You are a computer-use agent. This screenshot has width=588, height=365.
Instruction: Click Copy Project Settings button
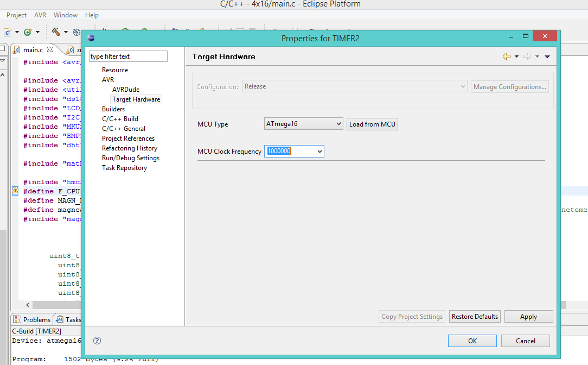412,317
